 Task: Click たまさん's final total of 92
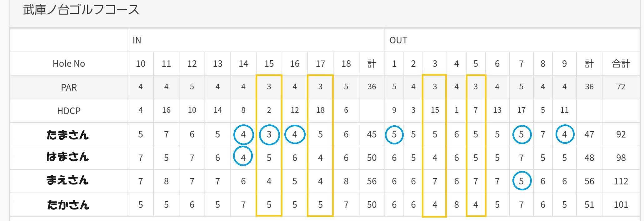click(x=621, y=134)
